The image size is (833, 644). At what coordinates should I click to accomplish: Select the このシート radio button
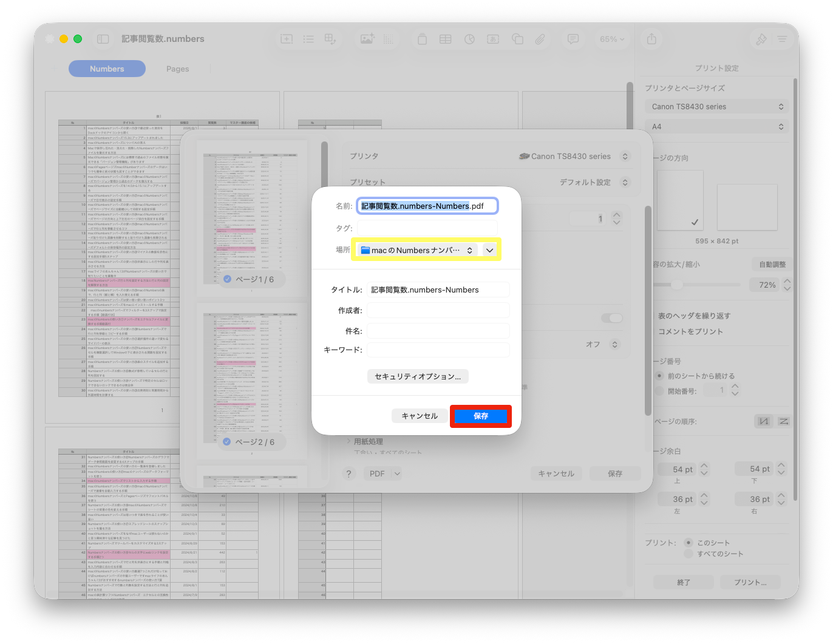[688, 543]
